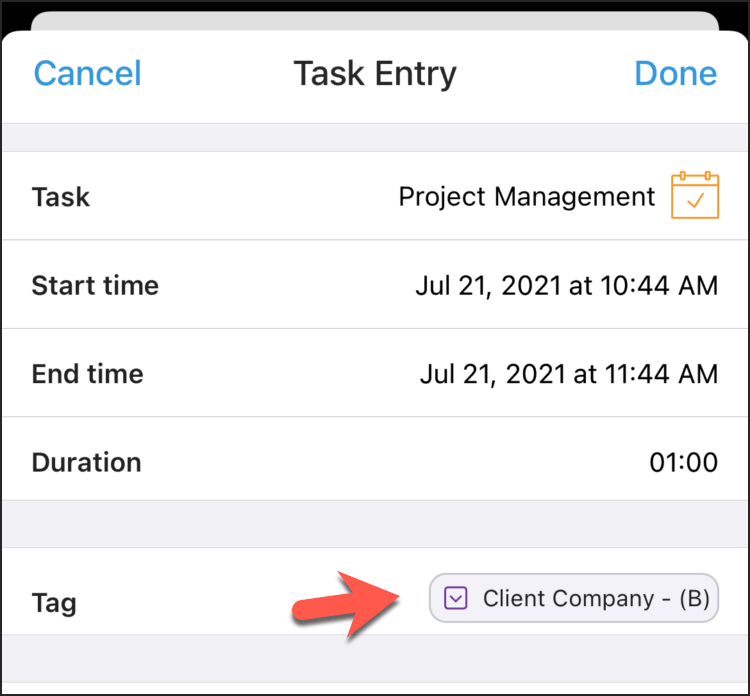Select the Start time row label

click(x=95, y=286)
